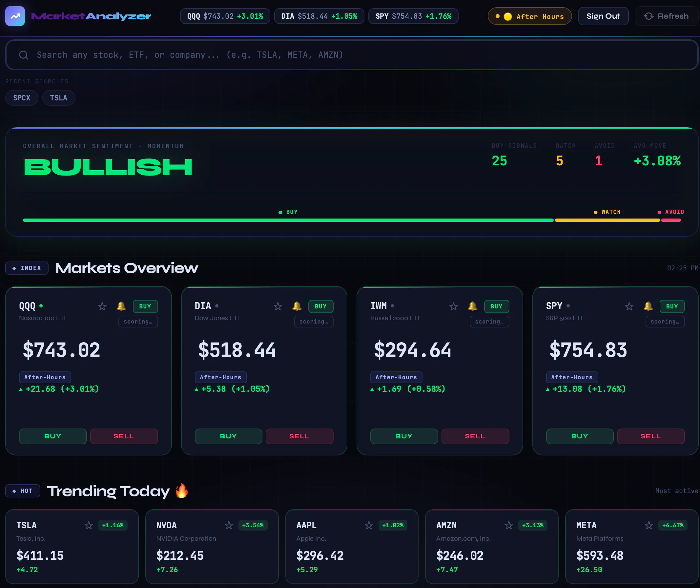
Task: Click the fire icon beside Trending Today
Action: pos(182,491)
